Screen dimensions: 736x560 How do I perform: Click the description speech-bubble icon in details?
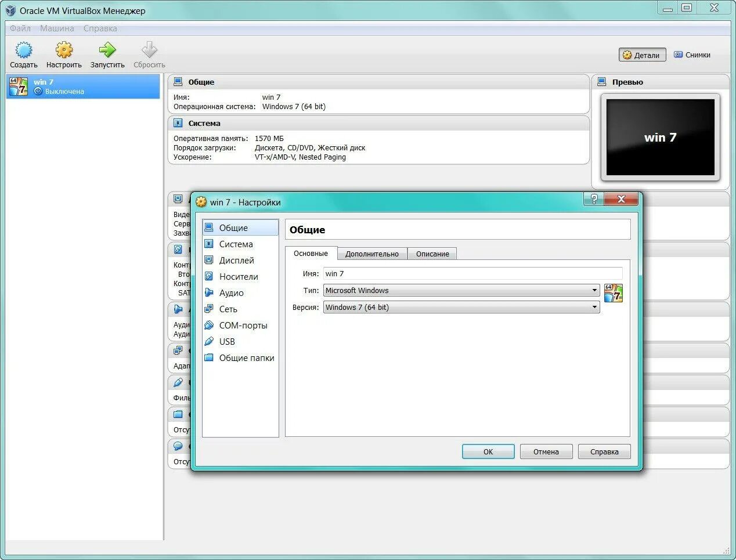tap(178, 446)
